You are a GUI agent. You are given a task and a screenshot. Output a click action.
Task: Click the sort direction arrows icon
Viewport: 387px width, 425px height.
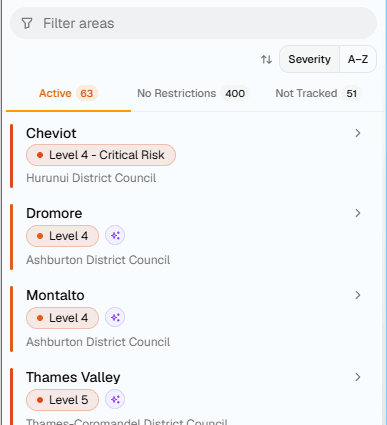point(266,60)
